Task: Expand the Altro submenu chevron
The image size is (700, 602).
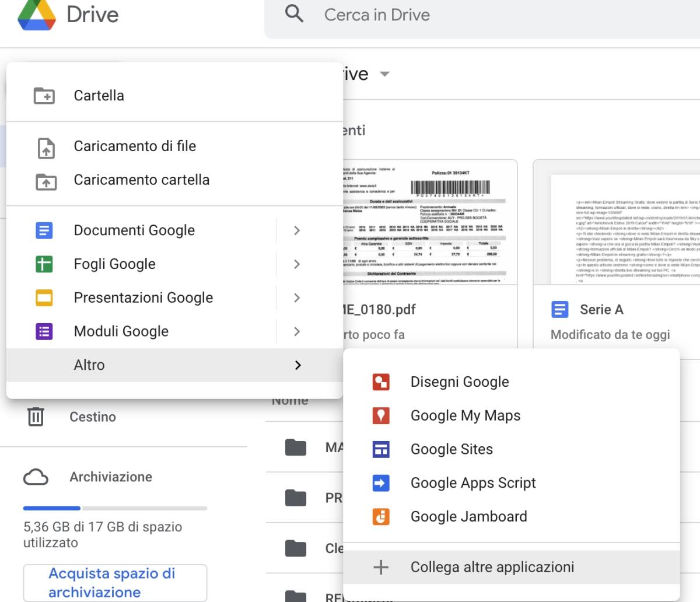Action: coord(297,365)
